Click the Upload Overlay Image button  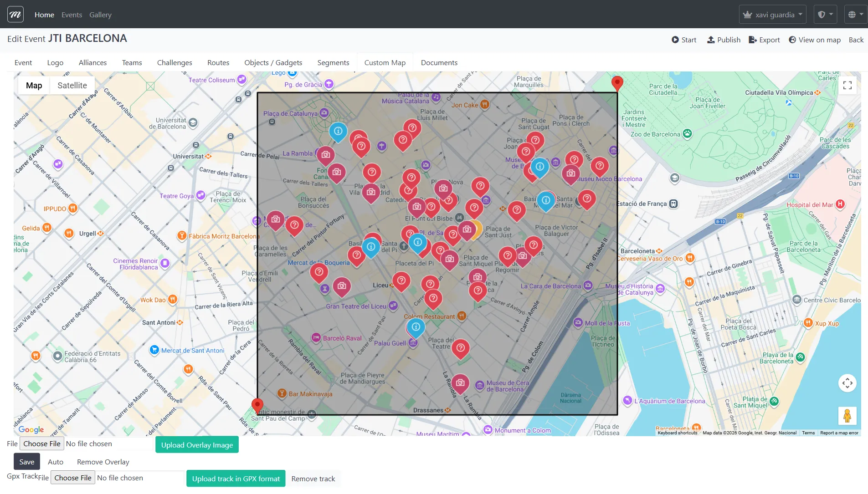click(197, 444)
